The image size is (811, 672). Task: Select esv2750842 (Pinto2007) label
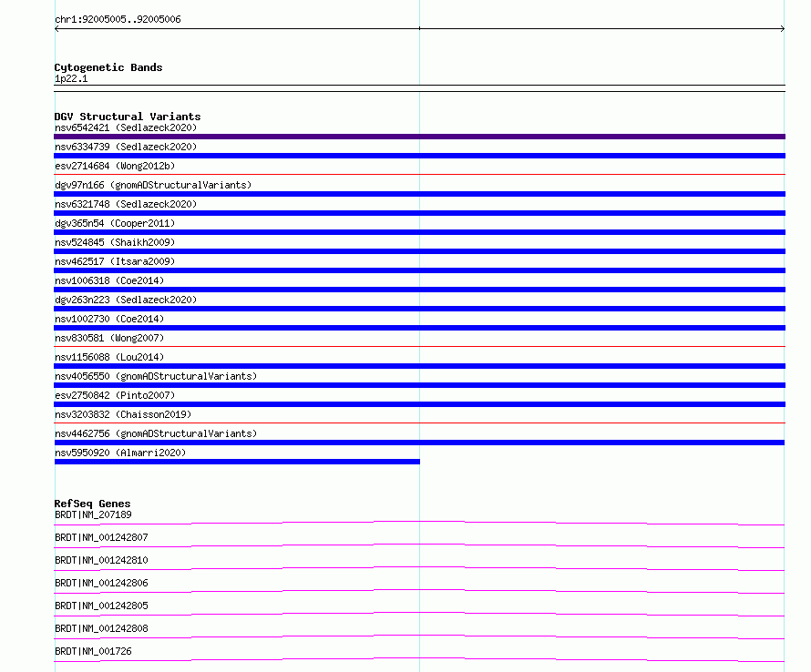[115, 395]
